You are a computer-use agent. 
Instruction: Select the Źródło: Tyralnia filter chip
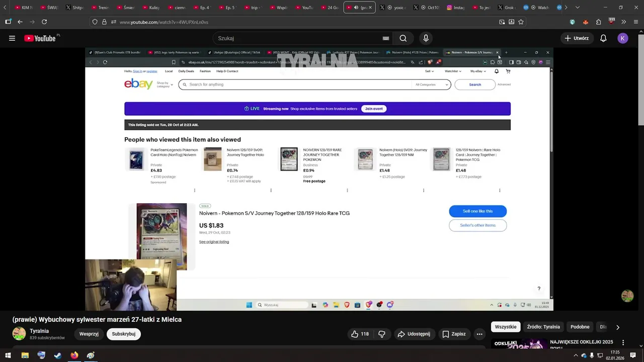pyautogui.click(x=543, y=327)
